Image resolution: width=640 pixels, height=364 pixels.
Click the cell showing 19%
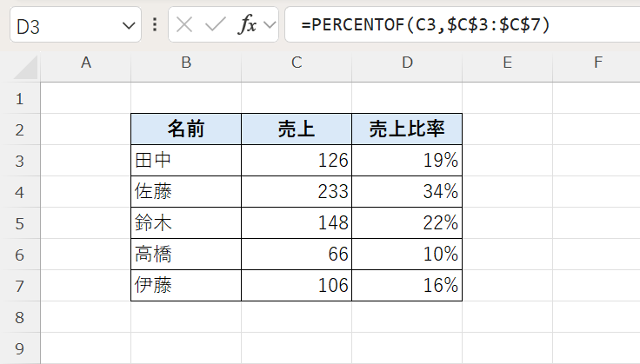pyautogui.click(x=407, y=160)
